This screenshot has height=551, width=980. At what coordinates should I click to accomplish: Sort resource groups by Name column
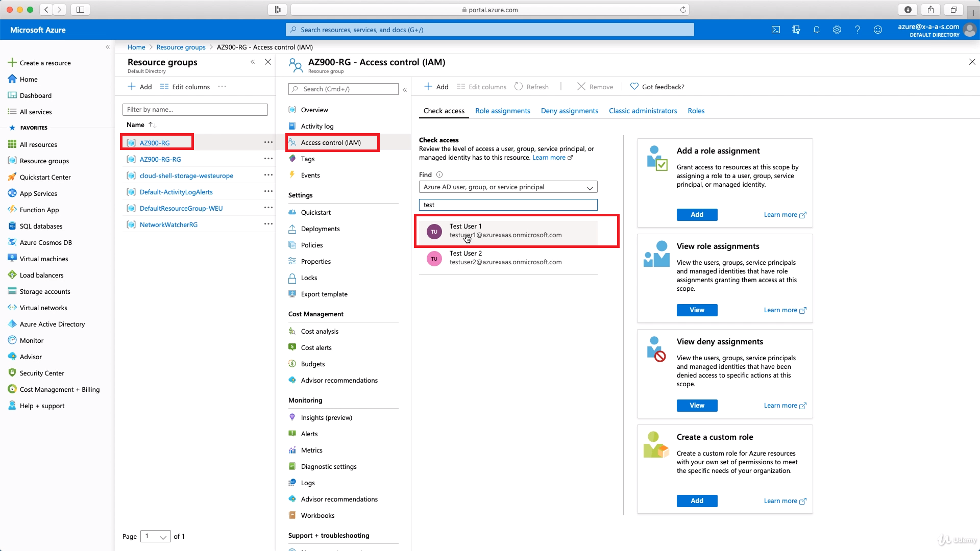click(141, 124)
